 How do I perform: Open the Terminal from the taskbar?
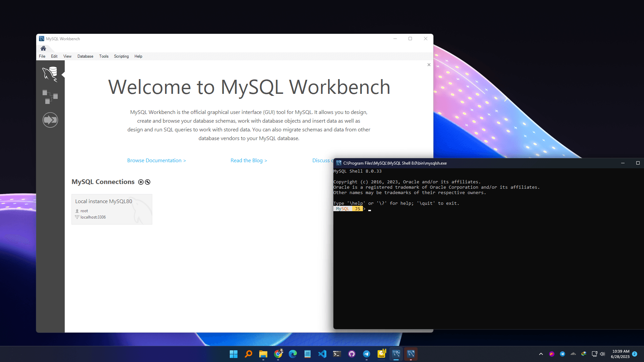pos(337,354)
